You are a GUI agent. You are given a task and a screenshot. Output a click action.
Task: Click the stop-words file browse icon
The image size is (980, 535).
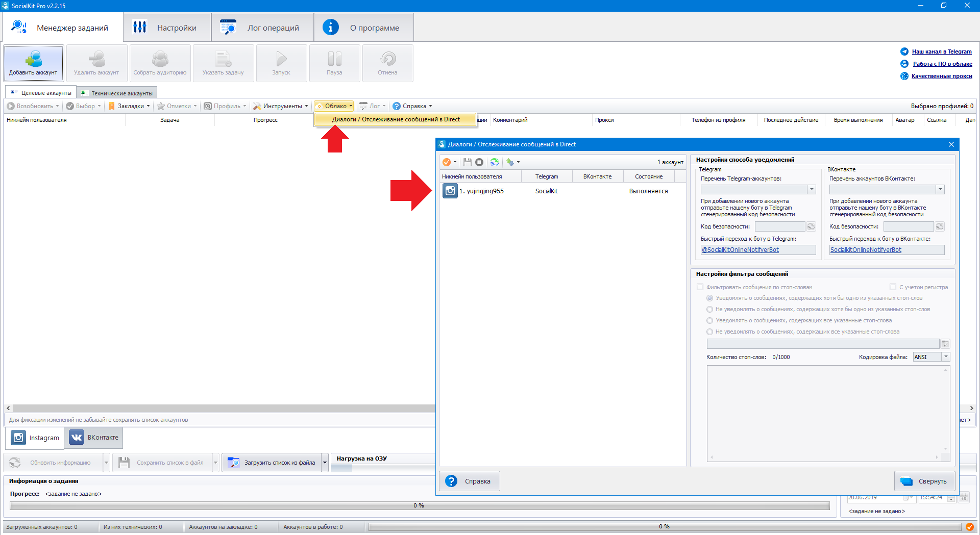tap(945, 344)
